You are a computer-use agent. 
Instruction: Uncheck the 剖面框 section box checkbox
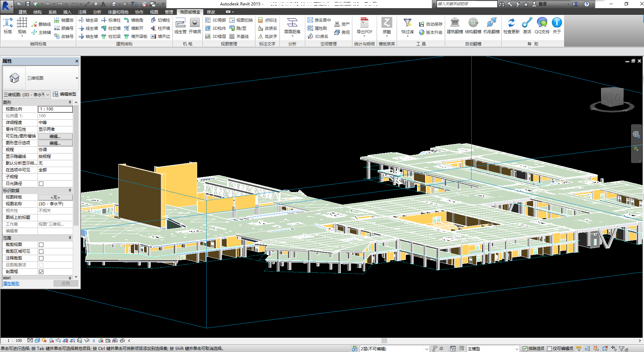click(x=41, y=272)
